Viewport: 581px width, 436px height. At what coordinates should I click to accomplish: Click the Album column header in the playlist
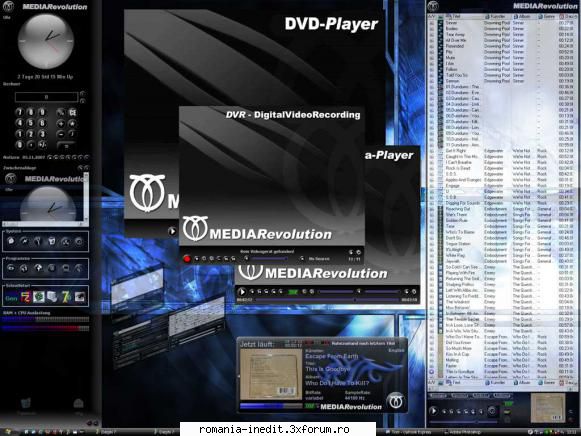tap(524, 17)
